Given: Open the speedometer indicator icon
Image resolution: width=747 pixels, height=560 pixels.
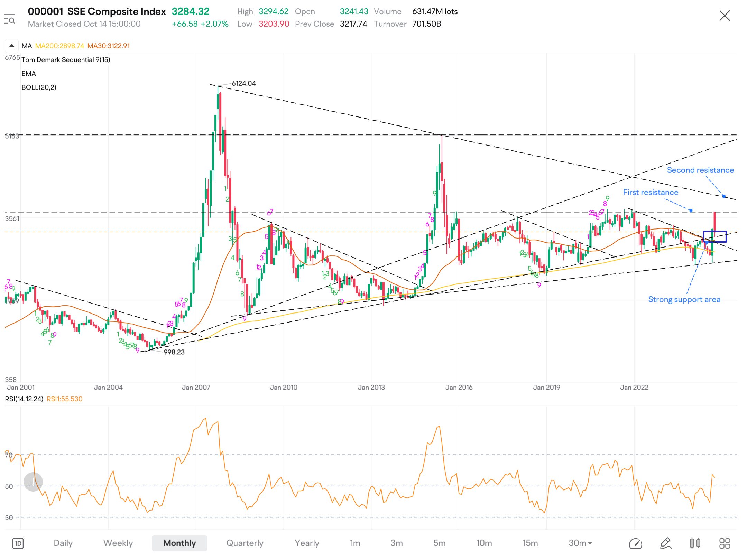Looking at the screenshot, I should tap(636, 543).
